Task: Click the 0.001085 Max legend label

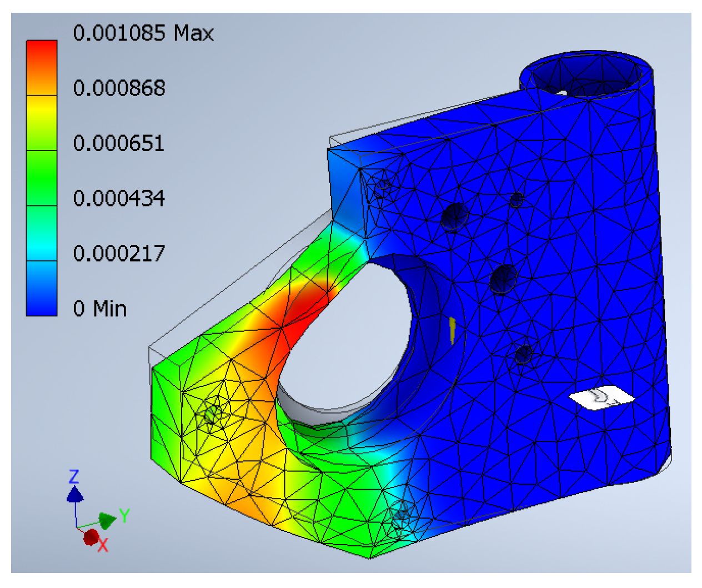Action: (143, 33)
